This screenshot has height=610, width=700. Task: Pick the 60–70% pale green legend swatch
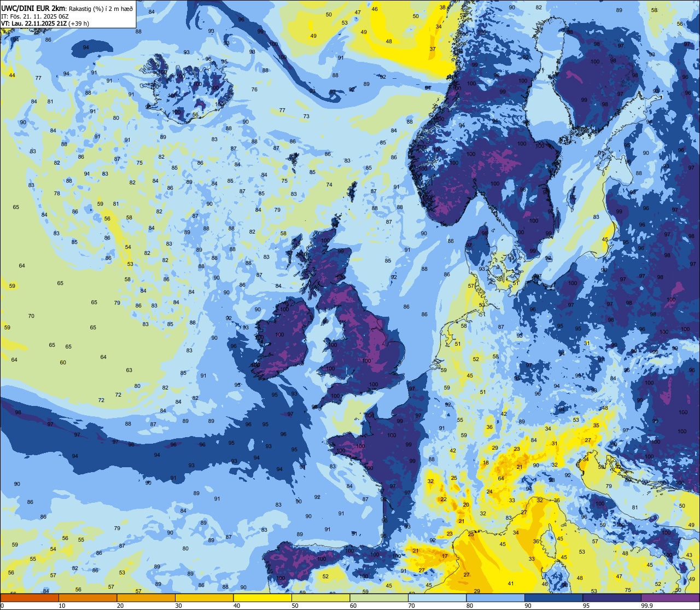point(379,597)
